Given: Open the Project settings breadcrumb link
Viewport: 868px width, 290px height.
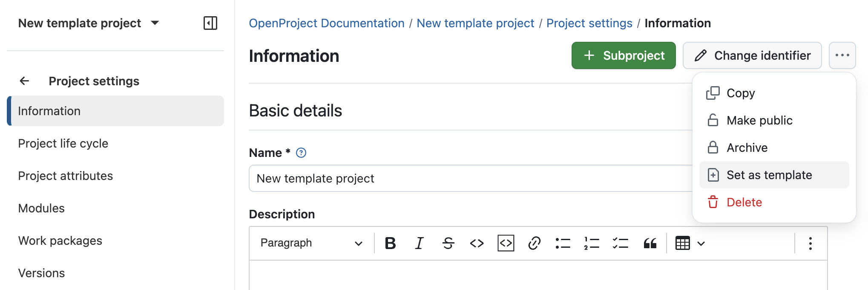Looking at the screenshot, I should pos(589,23).
